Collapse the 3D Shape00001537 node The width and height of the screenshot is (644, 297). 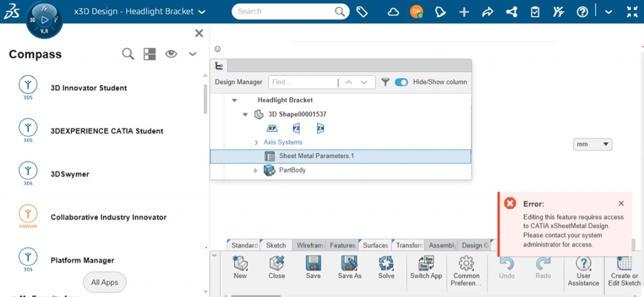click(246, 114)
